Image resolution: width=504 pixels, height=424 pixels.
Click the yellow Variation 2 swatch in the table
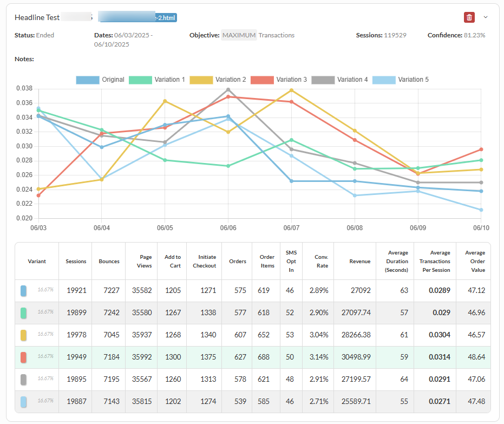(x=23, y=335)
